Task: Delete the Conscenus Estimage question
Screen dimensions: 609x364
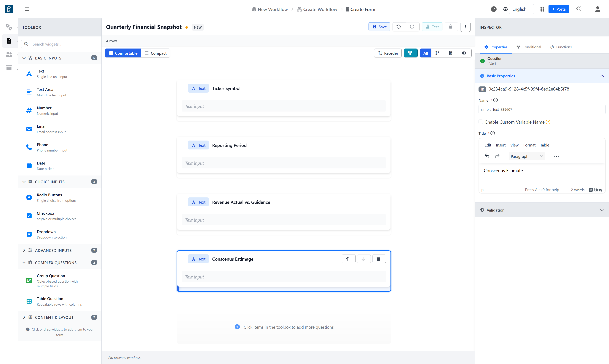Action: tap(379, 259)
